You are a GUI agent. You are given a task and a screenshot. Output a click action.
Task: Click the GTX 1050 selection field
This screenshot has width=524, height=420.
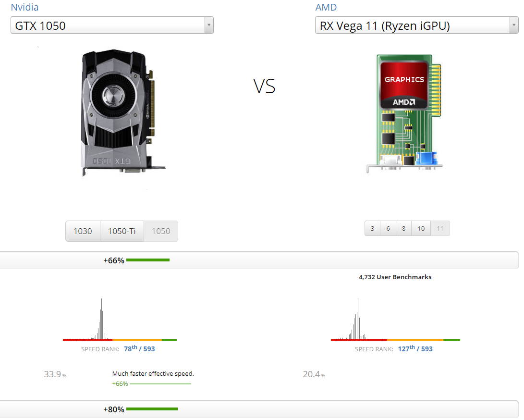click(x=112, y=25)
